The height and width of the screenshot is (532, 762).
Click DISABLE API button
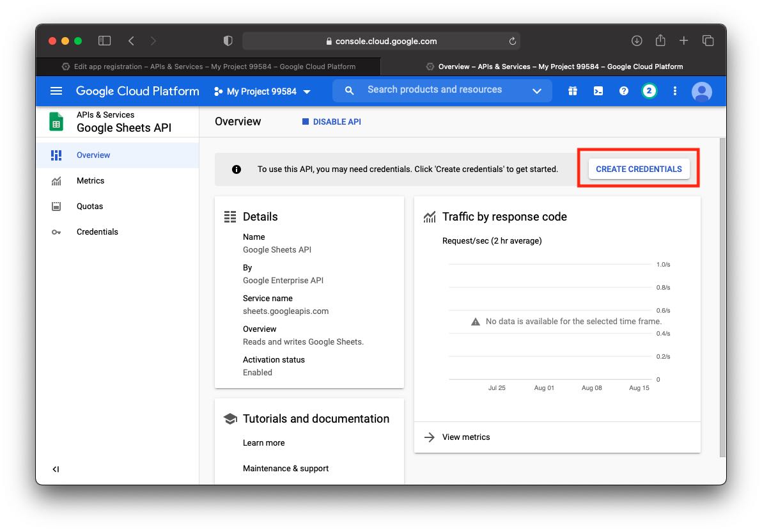(x=331, y=121)
